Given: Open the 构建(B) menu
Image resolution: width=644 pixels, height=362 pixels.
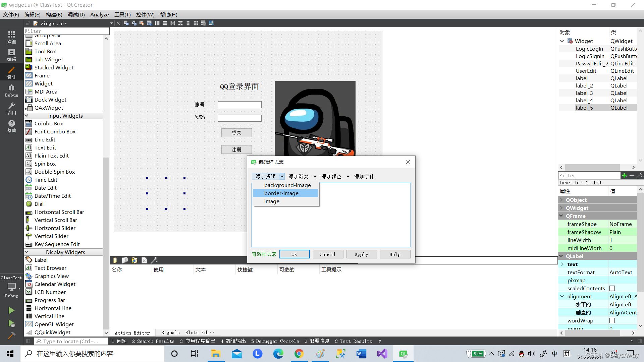Looking at the screenshot, I should [x=54, y=14].
